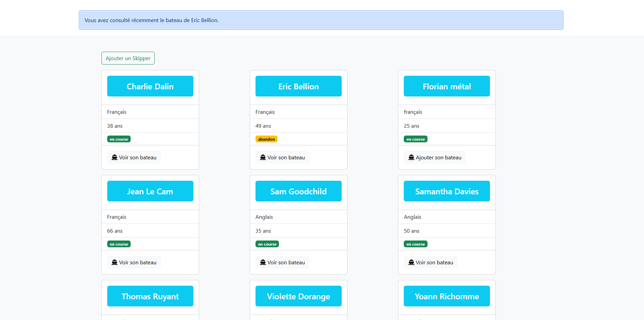Screen dimensions: 644x320
Task: Click the boat icon in Jean Le Cam's card
Action: point(115,262)
